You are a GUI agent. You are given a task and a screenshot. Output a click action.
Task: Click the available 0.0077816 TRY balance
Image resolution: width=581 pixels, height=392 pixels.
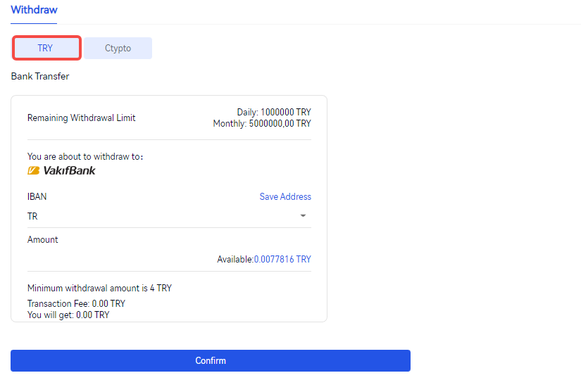tap(282, 260)
